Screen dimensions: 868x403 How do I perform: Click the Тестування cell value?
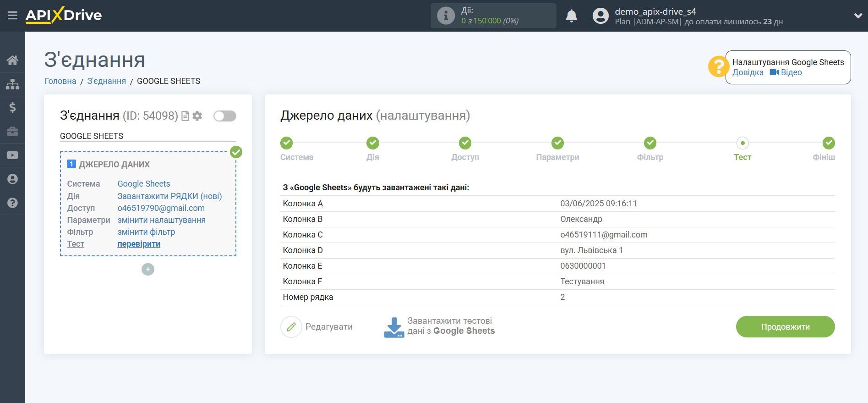582,282
